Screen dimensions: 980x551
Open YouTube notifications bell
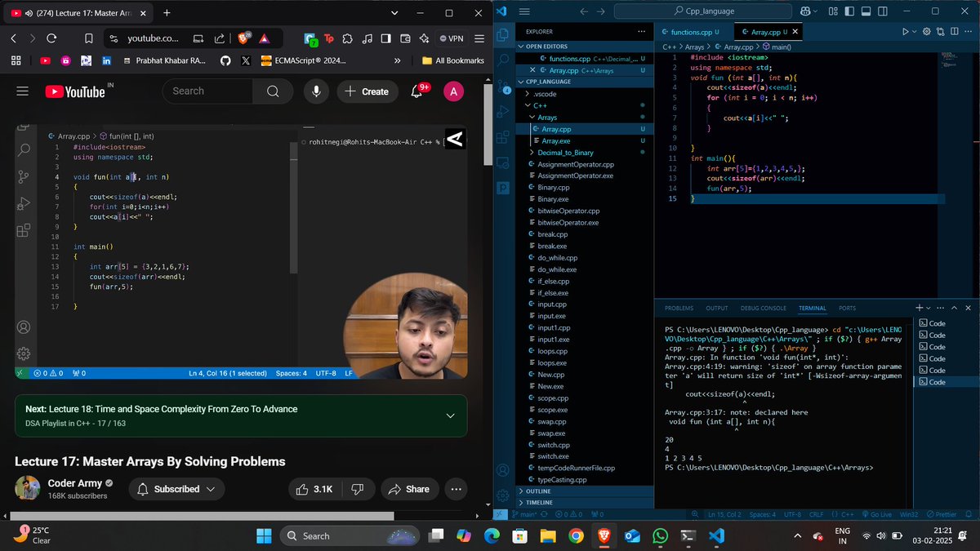416,91
